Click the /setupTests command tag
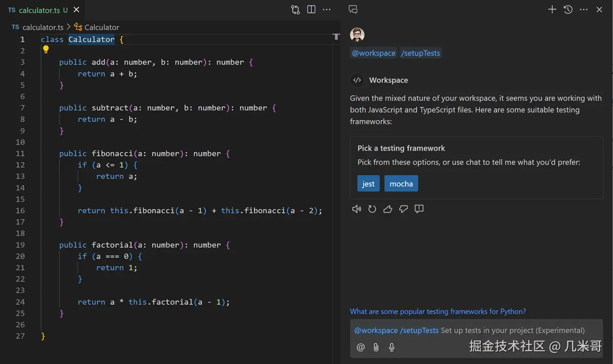 click(x=421, y=53)
